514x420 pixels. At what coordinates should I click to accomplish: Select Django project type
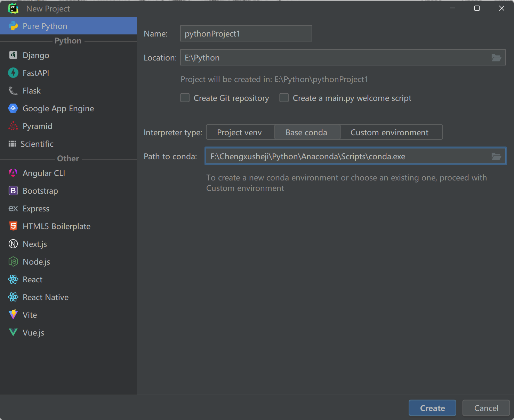[x=68, y=55]
